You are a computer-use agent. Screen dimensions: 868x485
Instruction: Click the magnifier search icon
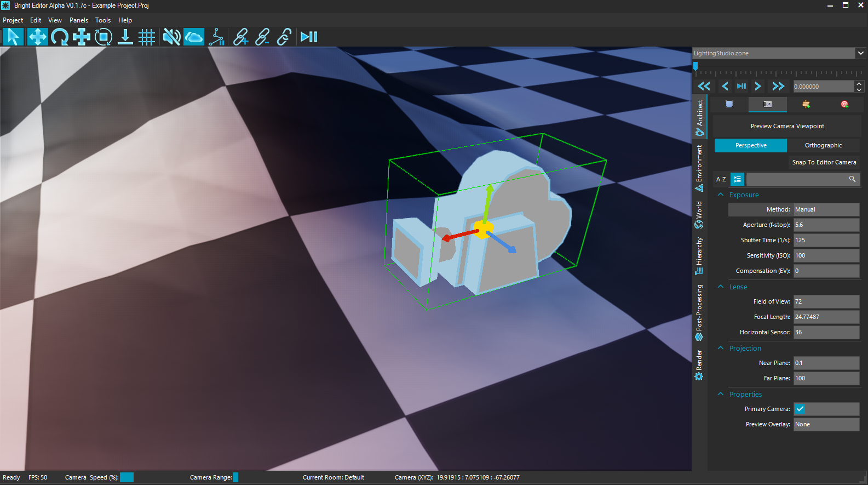click(x=853, y=179)
